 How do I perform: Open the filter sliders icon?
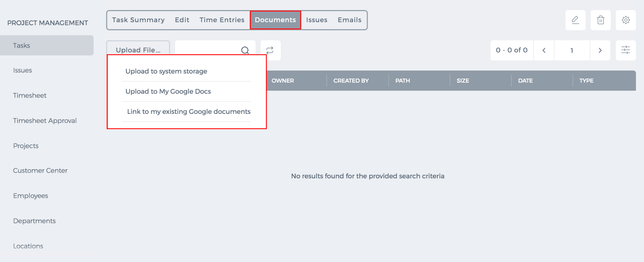tap(626, 50)
